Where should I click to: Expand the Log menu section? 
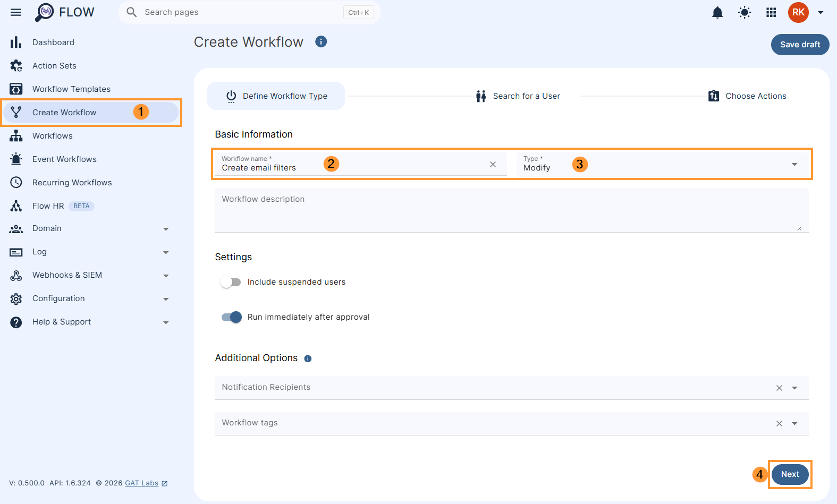(166, 252)
